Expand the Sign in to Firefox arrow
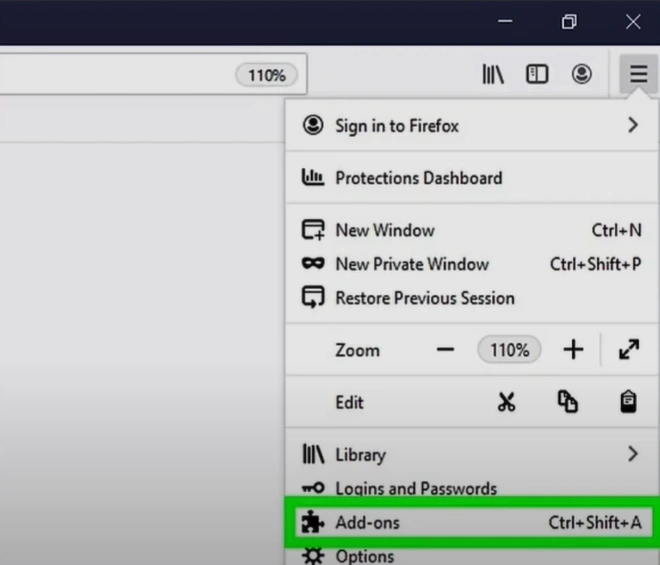The image size is (660, 565). 633,125
